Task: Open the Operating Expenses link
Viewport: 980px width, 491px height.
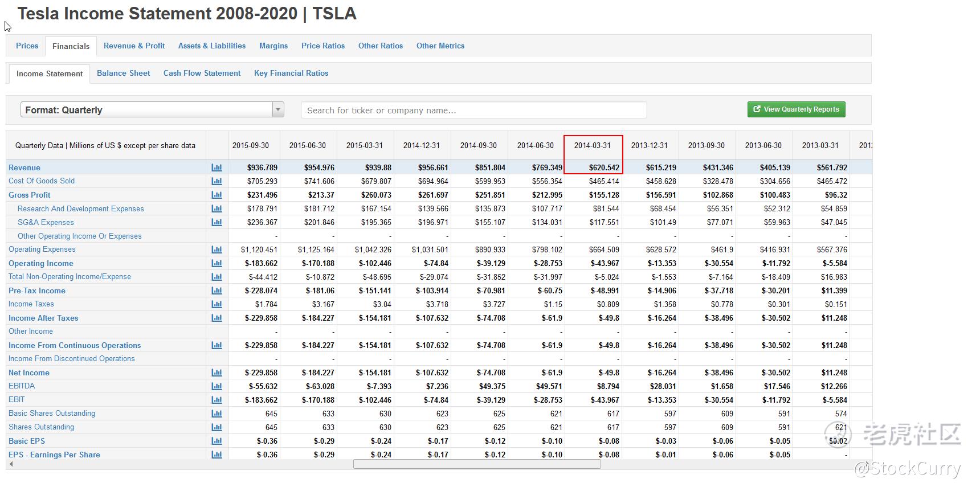Action: tap(42, 249)
